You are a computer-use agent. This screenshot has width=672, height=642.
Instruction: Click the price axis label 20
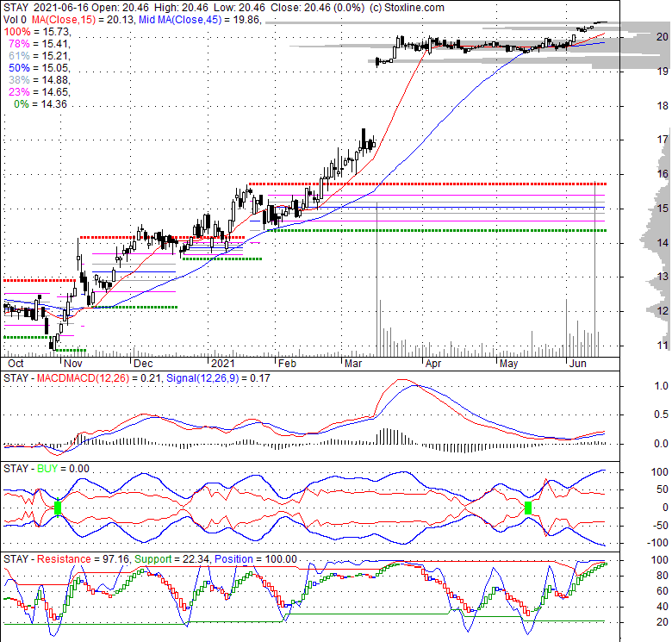(x=663, y=37)
